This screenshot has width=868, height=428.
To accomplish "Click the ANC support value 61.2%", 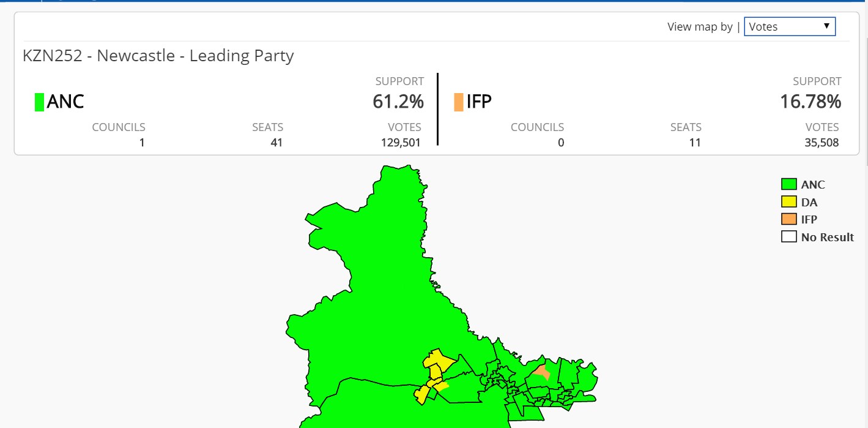I will (x=398, y=102).
